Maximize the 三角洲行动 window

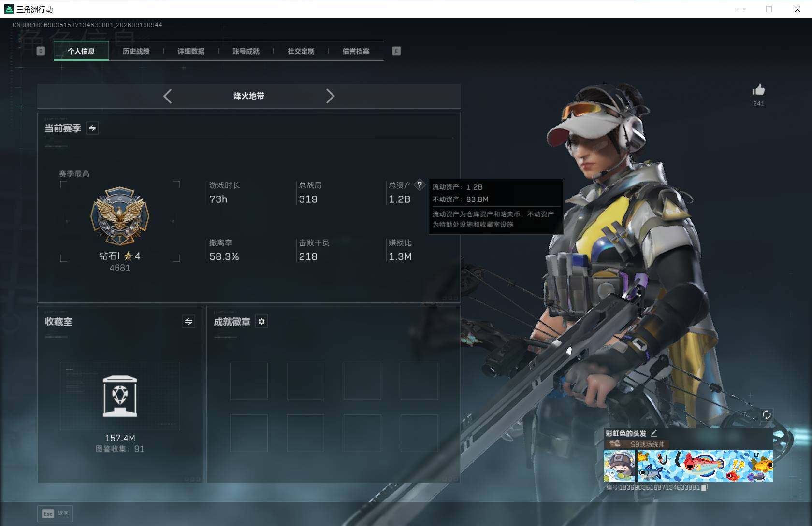[769, 9]
